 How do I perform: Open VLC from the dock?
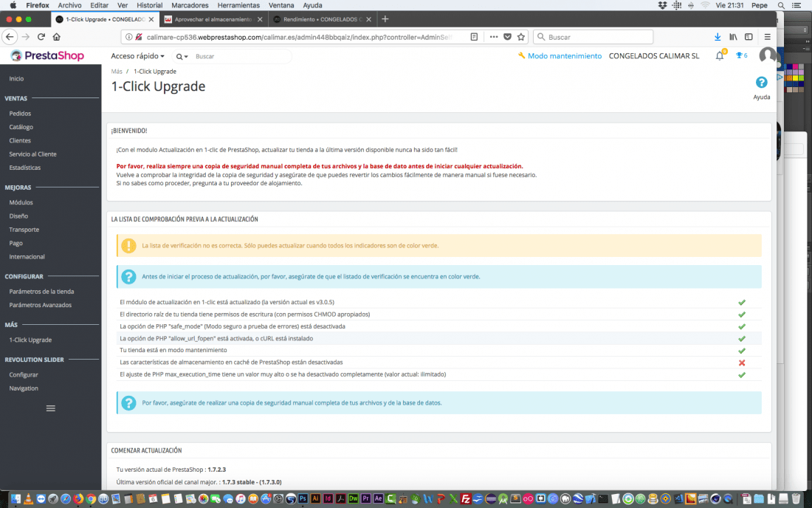coord(29,498)
